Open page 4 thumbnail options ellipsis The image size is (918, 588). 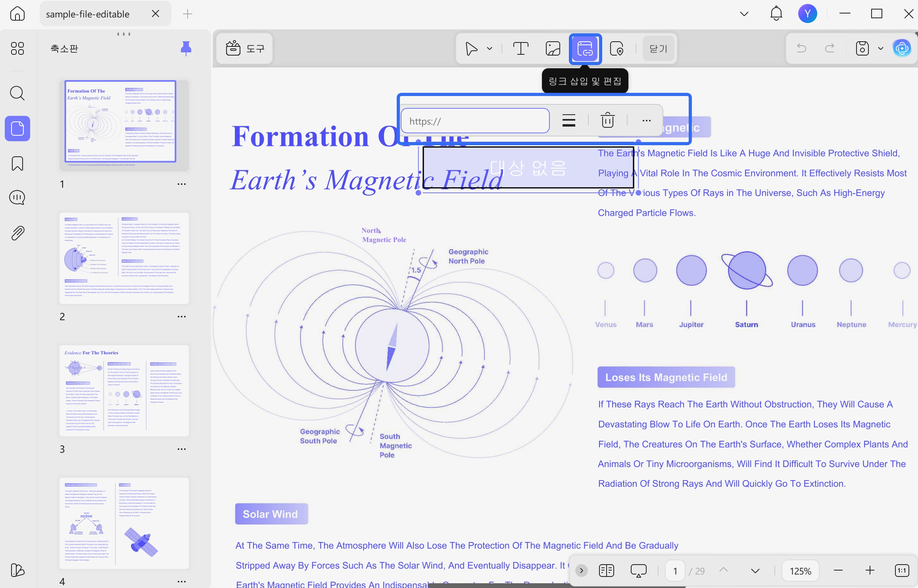pos(182,582)
